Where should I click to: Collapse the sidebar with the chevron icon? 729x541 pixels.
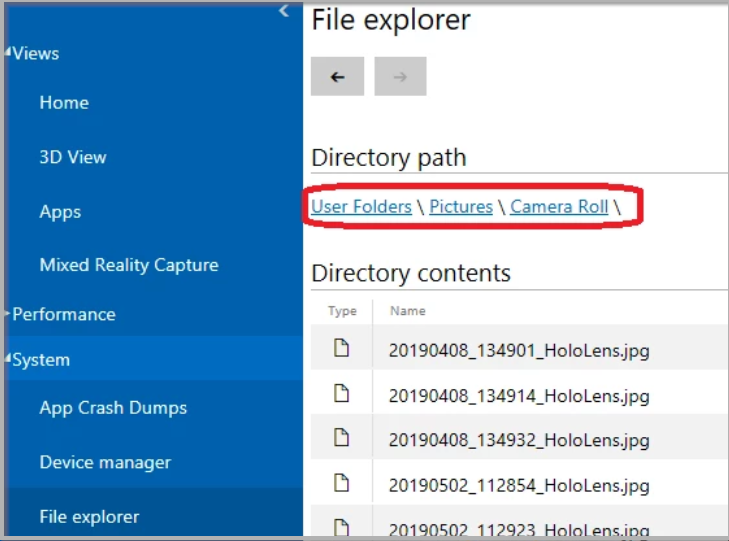coord(284,11)
